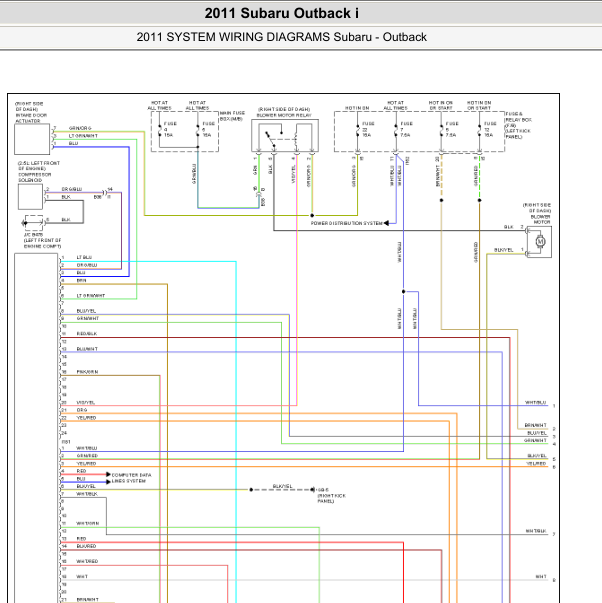Click BLU label at intake actuator pin 1

coord(73,143)
